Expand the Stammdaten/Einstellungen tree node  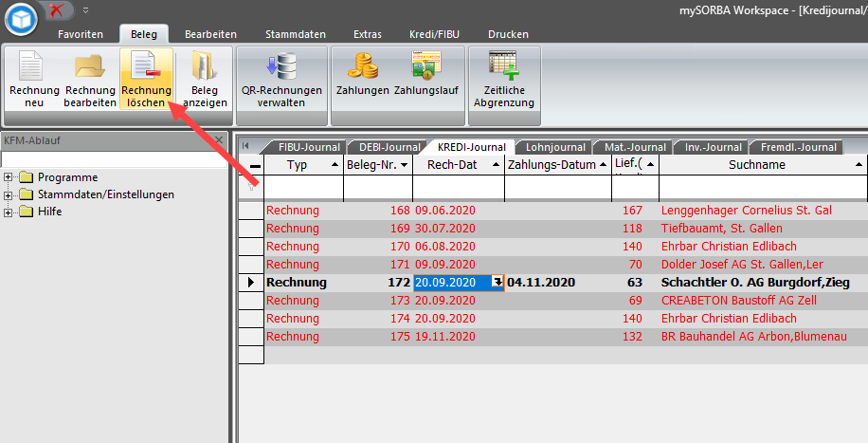point(8,195)
